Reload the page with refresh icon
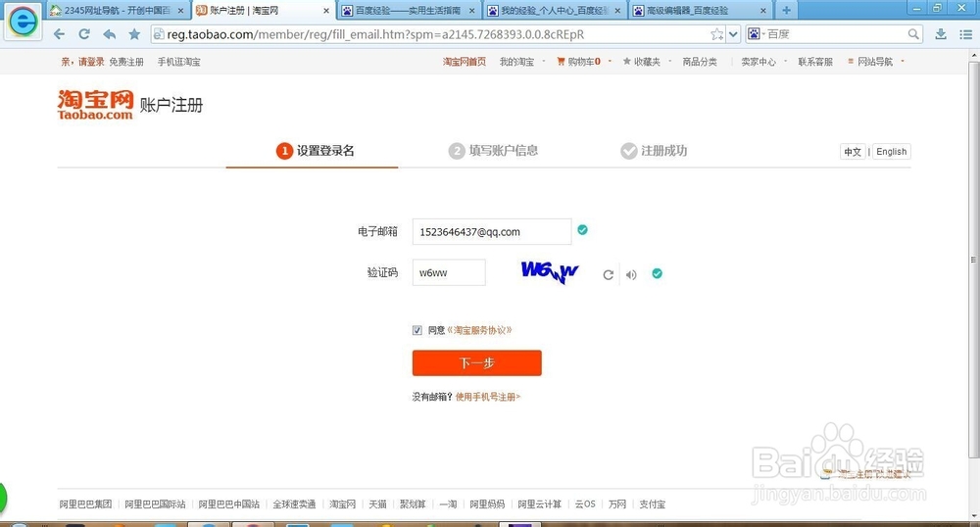 (84, 34)
